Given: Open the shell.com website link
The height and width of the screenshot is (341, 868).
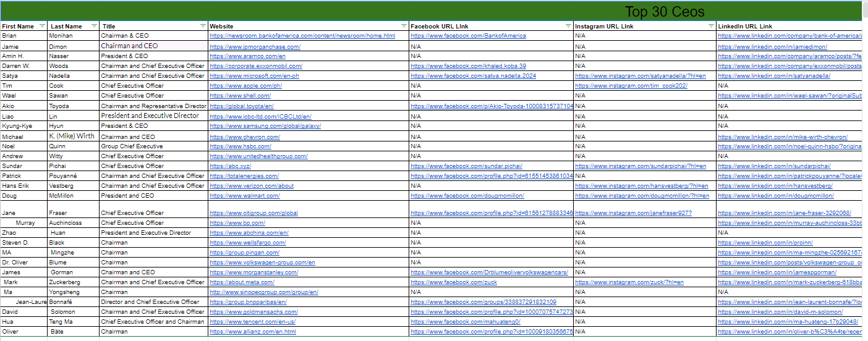Looking at the screenshot, I should [241, 96].
